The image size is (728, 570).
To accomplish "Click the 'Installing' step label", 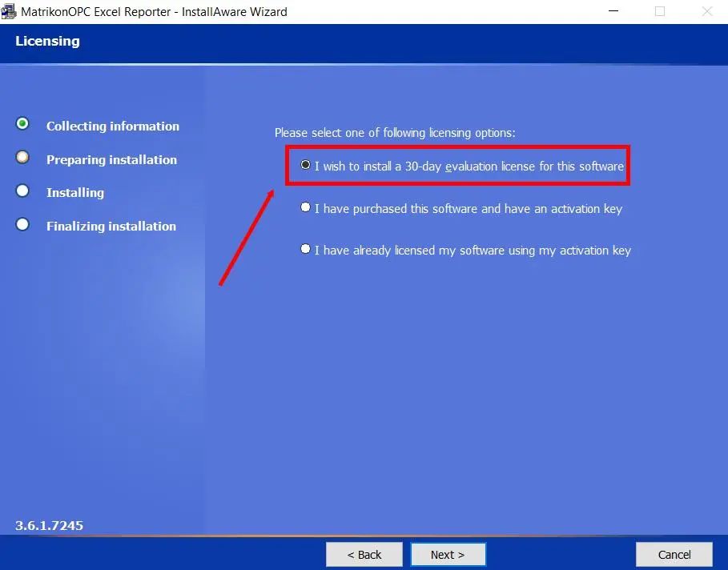I will (x=75, y=193).
